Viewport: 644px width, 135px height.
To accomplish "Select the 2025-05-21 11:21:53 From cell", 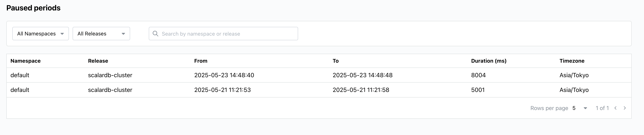I will point(223,90).
